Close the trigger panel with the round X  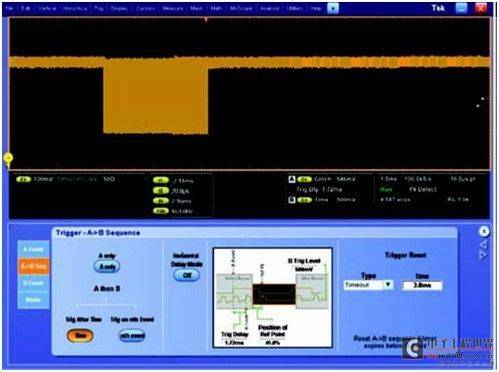(484, 231)
